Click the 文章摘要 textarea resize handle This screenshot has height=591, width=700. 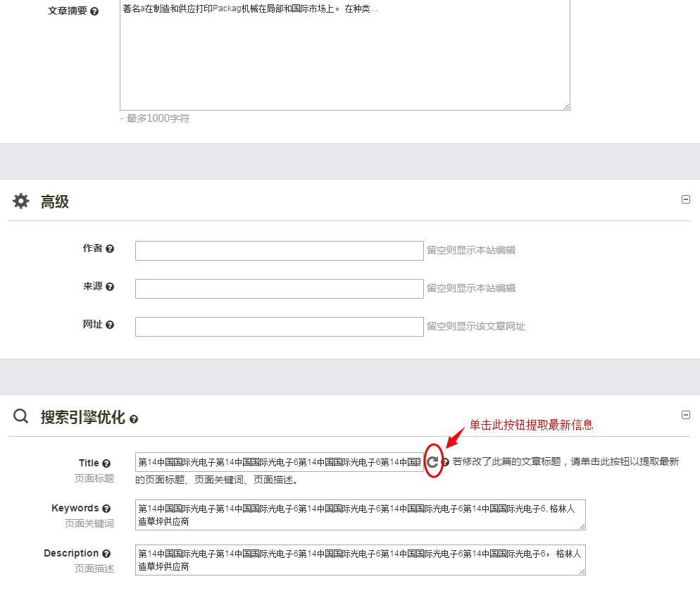(x=566, y=106)
